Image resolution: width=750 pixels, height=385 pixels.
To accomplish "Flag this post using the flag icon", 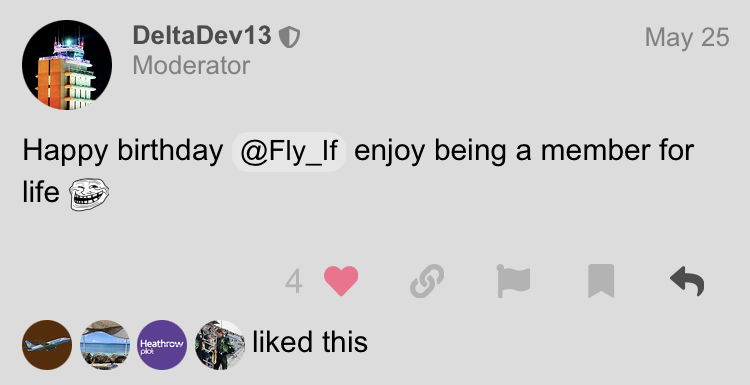I will tap(513, 281).
